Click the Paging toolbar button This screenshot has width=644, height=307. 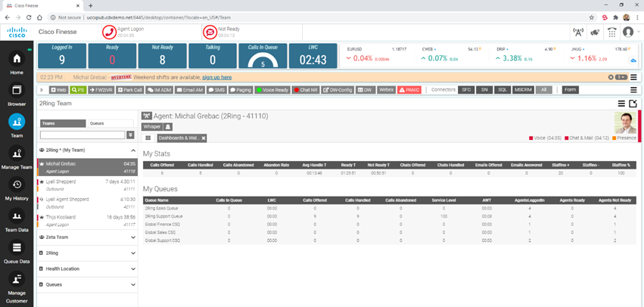coord(240,90)
